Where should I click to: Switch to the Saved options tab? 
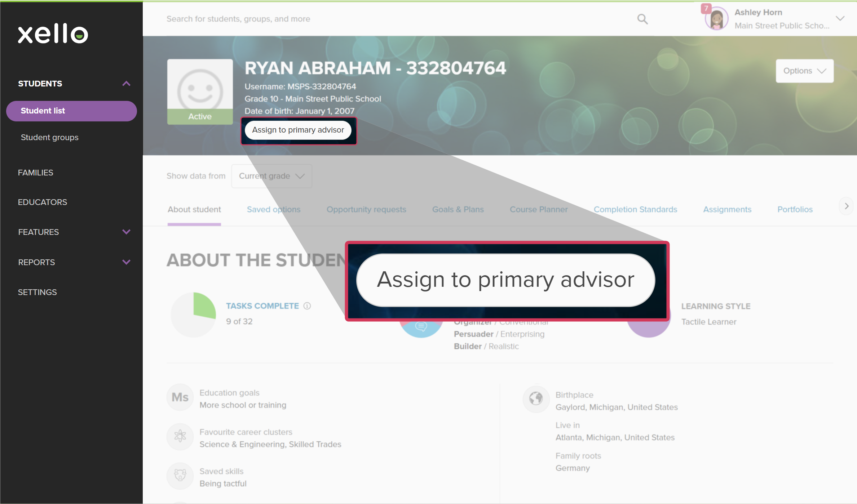point(273,209)
